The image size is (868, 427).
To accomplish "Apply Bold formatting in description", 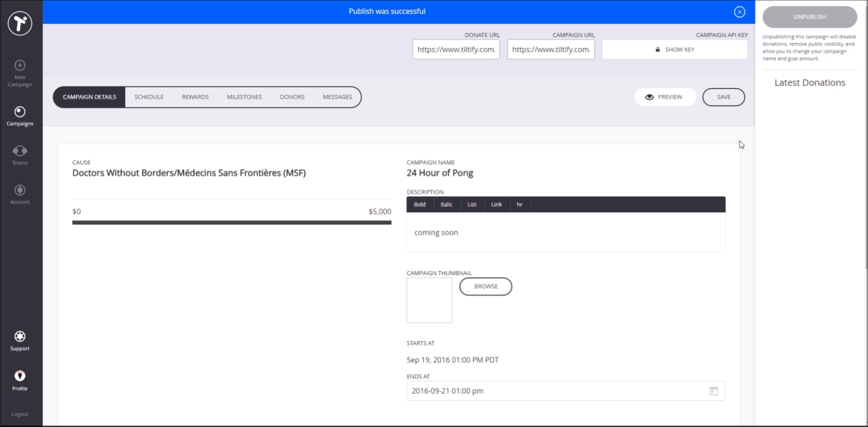I will (420, 204).
